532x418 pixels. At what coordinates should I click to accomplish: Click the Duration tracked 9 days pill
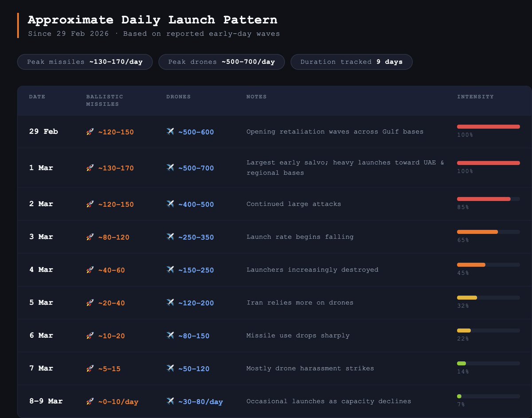coord(352,62)
